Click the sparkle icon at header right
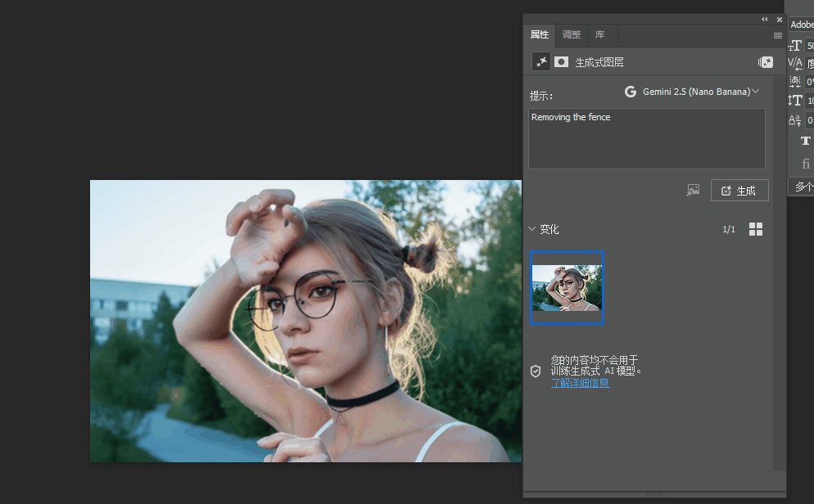This screenshot has height=504, width=814. (766, 62)
